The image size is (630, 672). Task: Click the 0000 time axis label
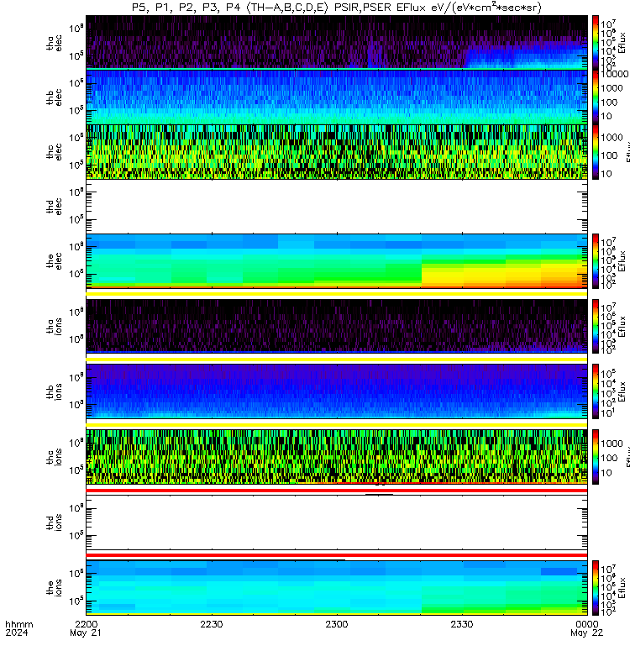pyautogui.click(x=587, y=624)
